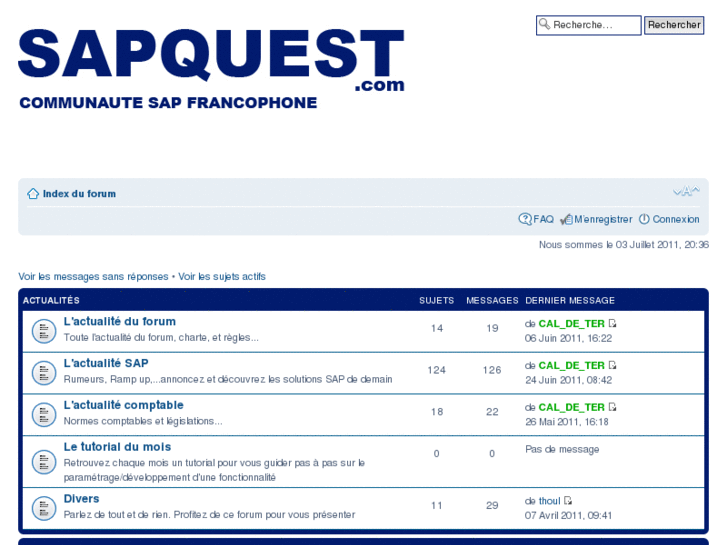727x545 pixels.
Task: Click topic count 124 in L'actualité SAP row
Action: 436,370
